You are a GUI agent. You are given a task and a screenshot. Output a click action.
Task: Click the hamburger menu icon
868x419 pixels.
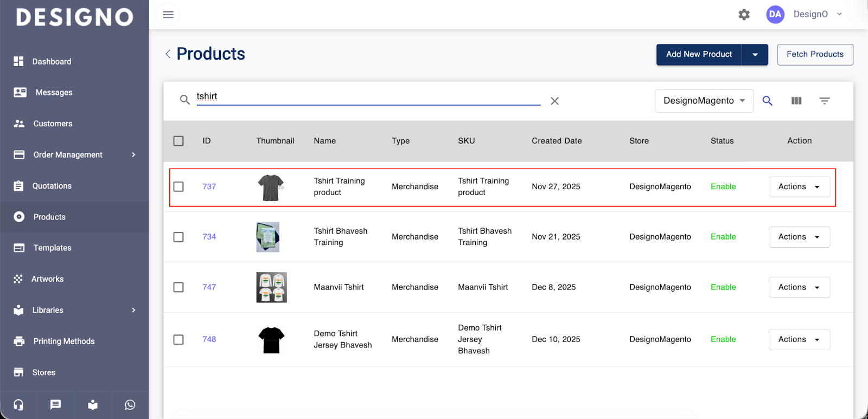coord(168,15)
